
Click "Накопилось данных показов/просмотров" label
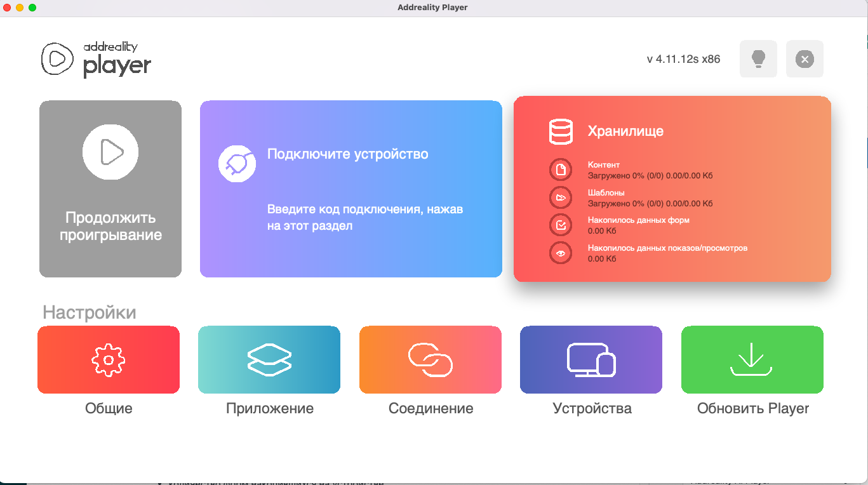[x=667, y=248]
